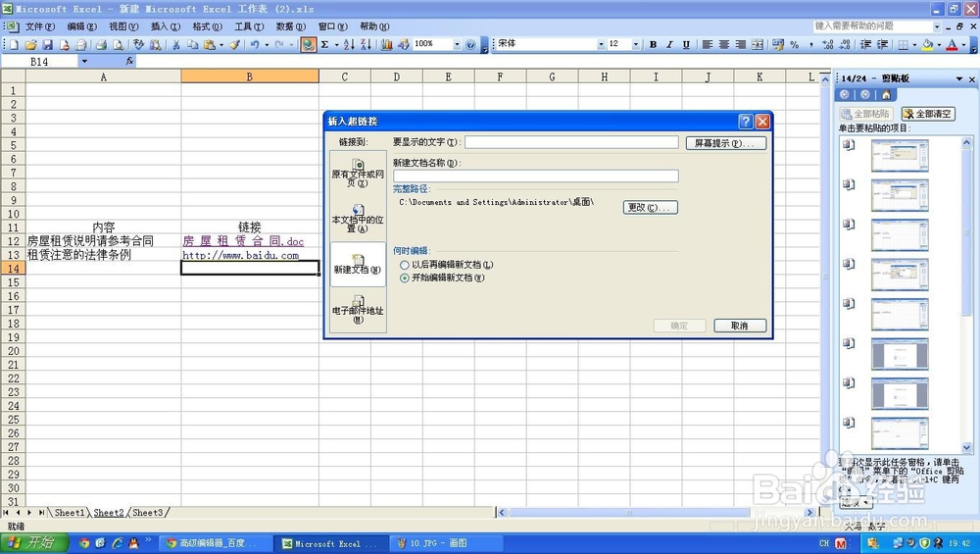Click the 要显示的文字 input field
980x554 pixels.
point(571,142)
